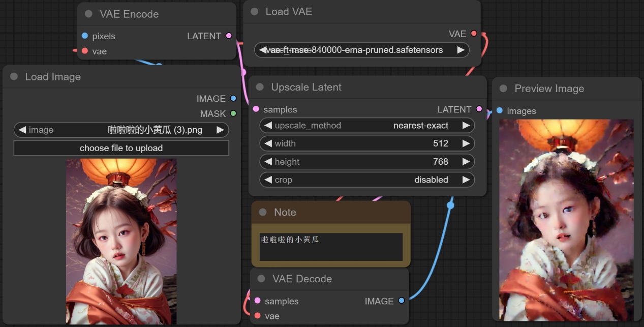Click the images input port on Preview Image
644x327 pixels.
500,111
